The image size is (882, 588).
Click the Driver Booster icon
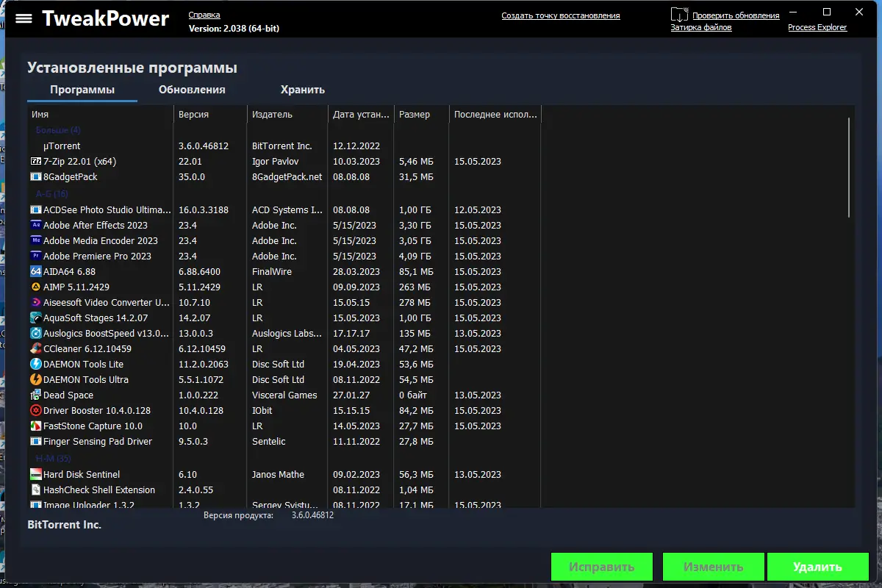36,411
